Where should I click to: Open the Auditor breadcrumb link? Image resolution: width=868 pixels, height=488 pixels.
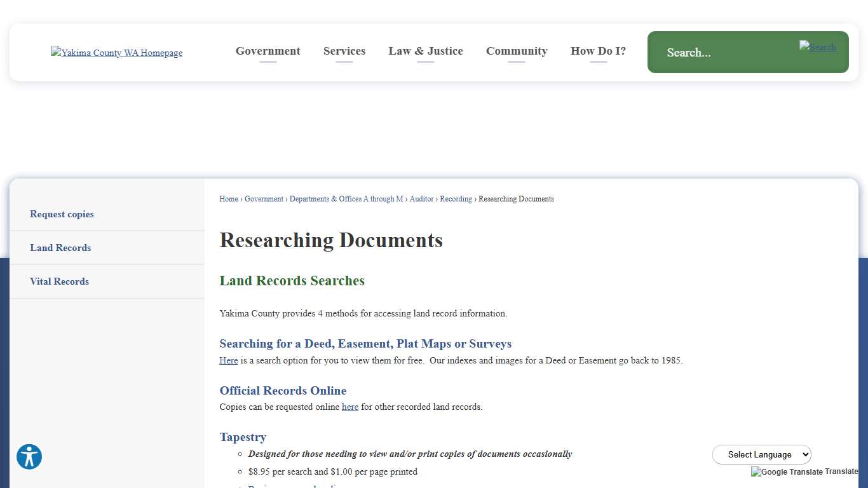(x=421, y=199)
